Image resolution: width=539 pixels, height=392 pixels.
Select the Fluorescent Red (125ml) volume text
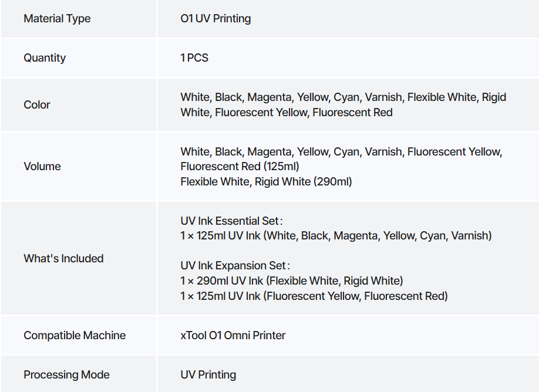point(240,166)
